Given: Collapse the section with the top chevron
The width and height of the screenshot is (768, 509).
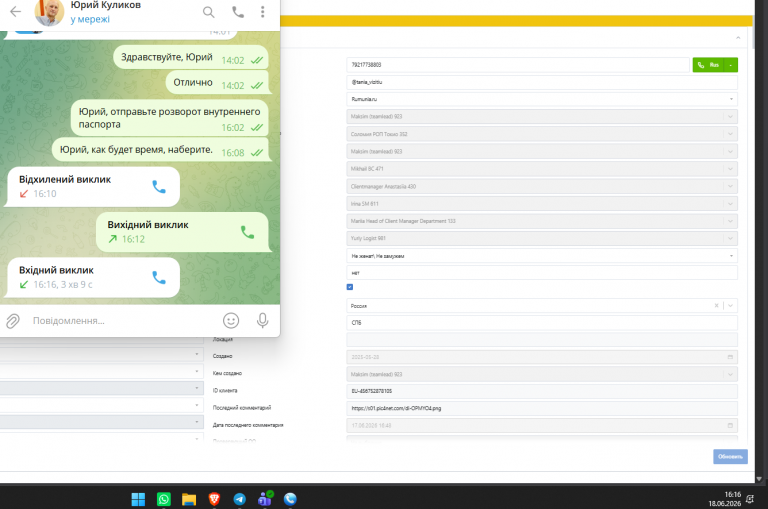Looking at the screenshot, I should point(738,38).
